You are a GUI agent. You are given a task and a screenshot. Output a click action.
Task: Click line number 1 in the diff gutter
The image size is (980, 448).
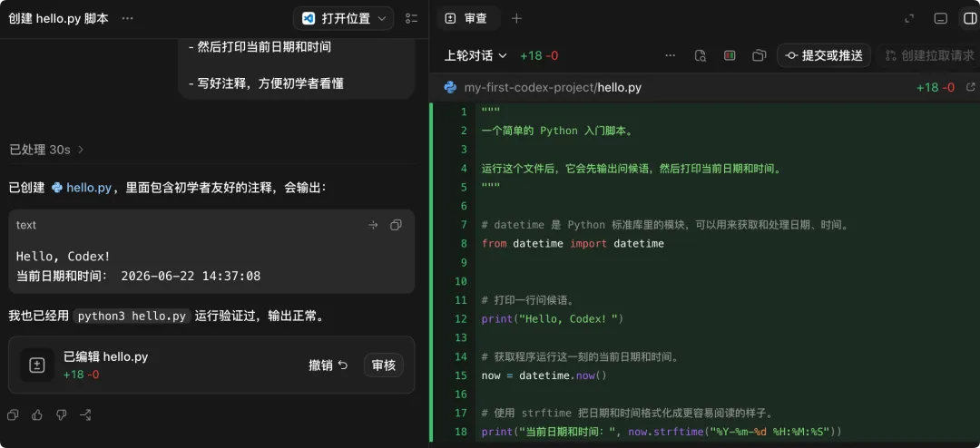coord(464,112)
